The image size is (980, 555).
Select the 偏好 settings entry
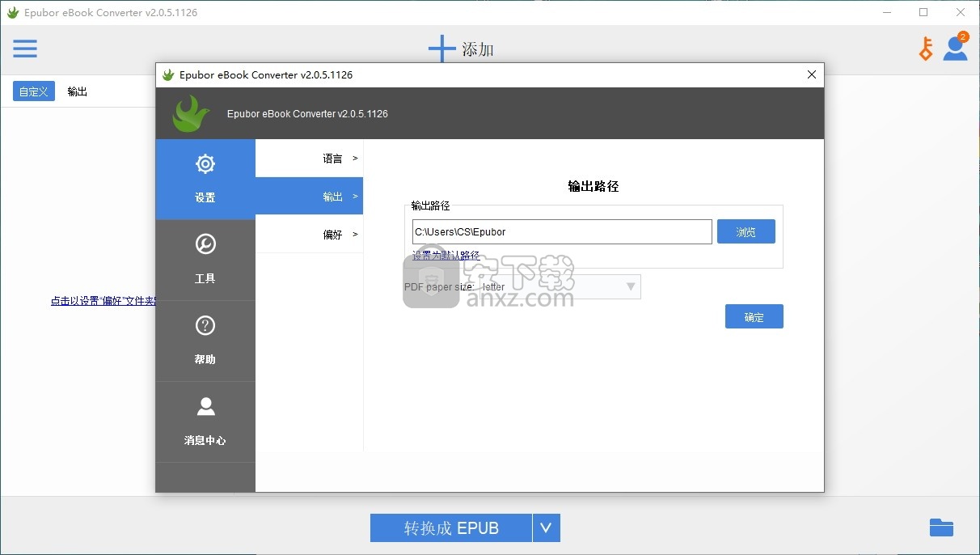[x=309, y=234]
